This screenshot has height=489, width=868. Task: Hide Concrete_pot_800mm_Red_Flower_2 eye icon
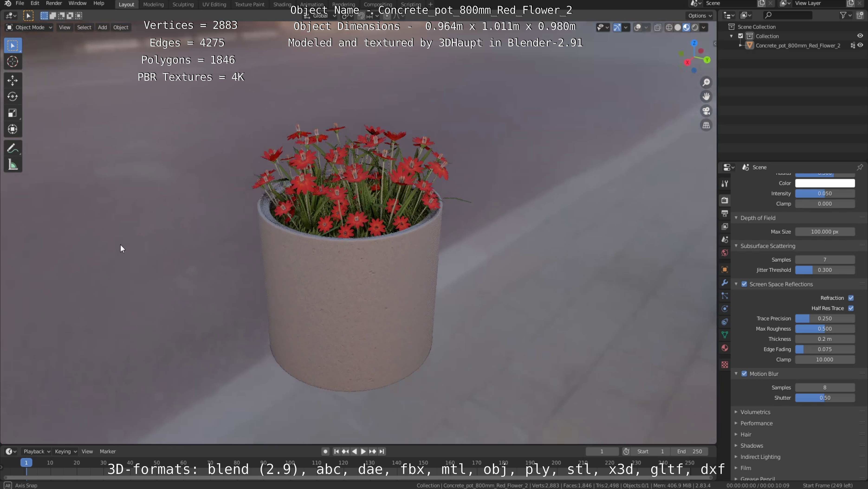[860, 45]
